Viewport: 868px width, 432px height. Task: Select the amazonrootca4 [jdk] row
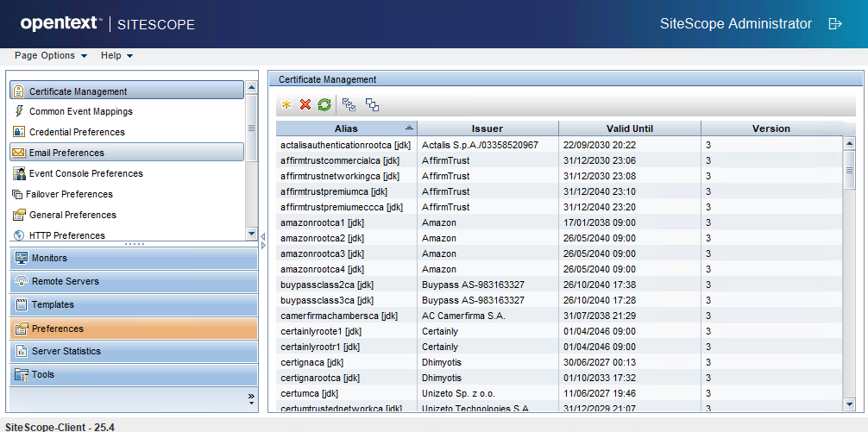pyautogui.click(x=559, y=269)
